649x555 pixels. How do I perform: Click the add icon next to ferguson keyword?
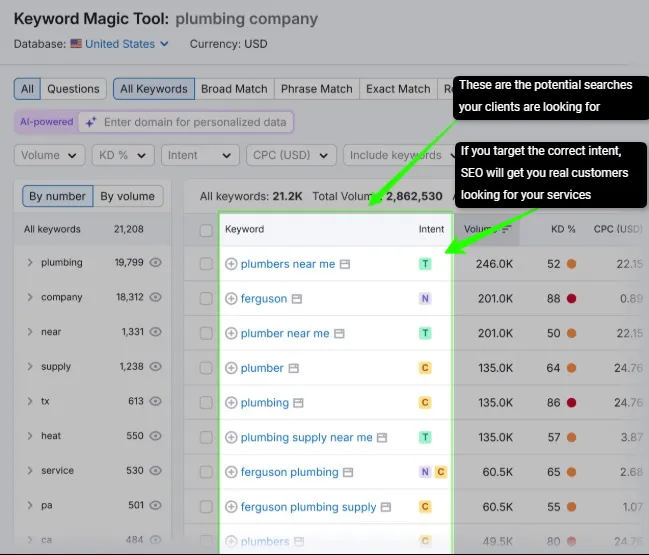coord(231,299)
